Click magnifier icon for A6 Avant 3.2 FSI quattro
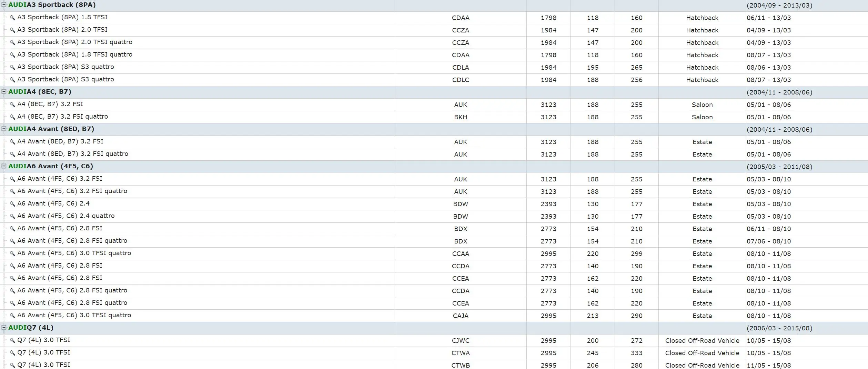The height and width of the screenshot is (369, 868). click(x=12, y=191)
